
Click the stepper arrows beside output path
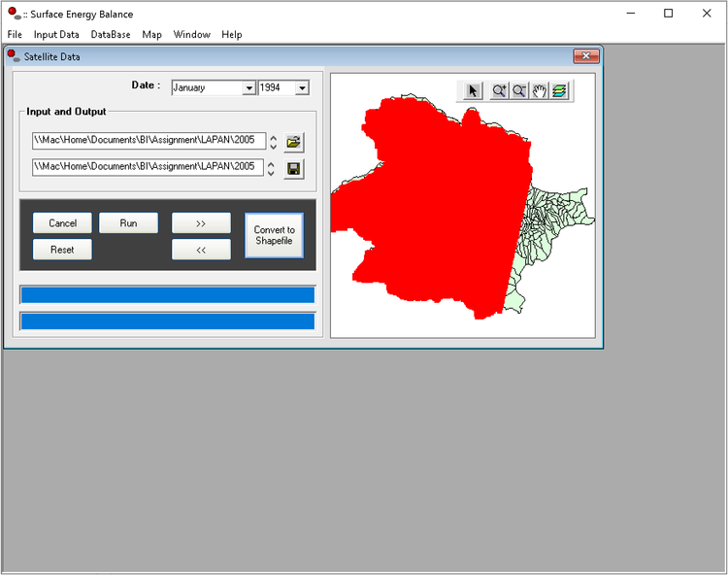click(x=274, y=169)
